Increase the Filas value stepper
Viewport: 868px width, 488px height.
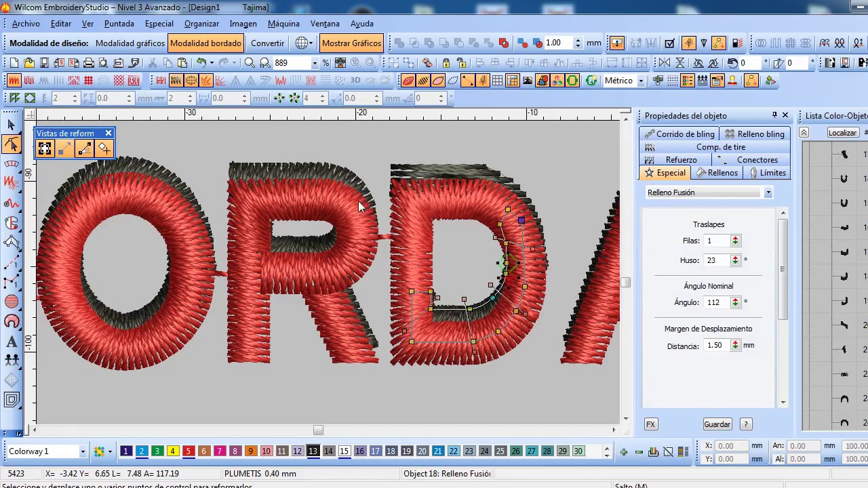[736, 239]
